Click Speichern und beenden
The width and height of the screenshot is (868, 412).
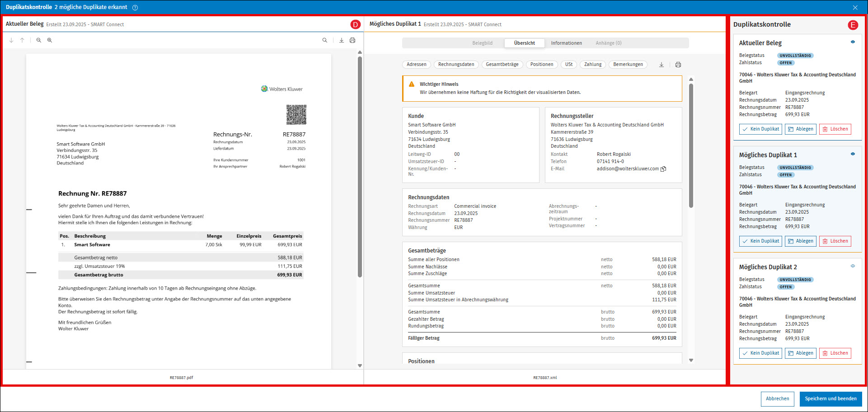click(x=830, y=399)
